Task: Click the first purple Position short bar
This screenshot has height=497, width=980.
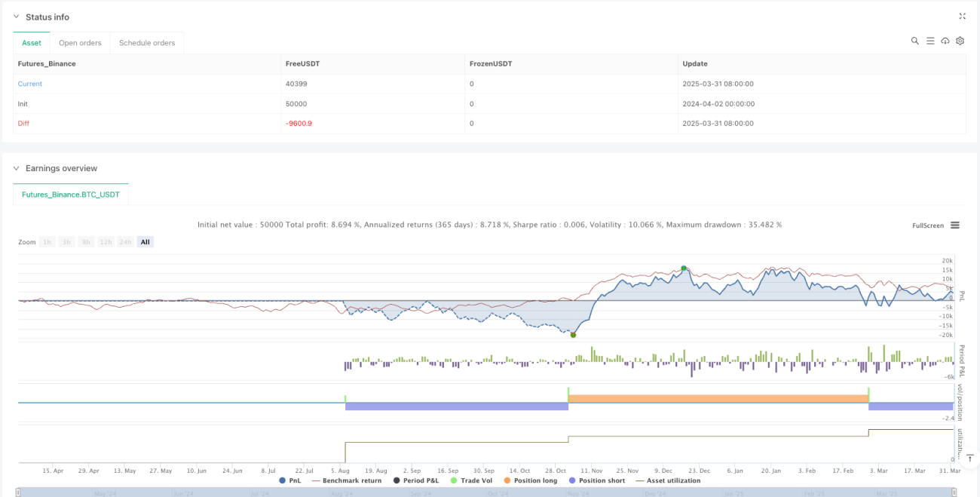Action: [456, 406]
